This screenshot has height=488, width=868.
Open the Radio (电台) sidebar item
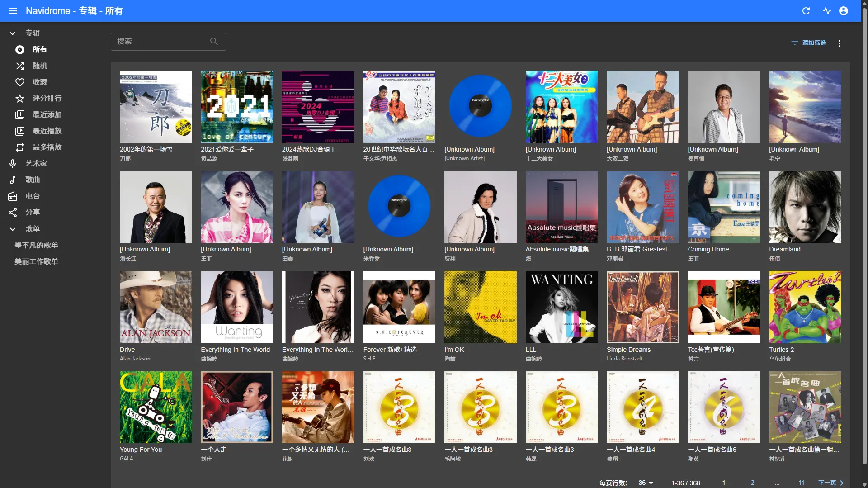click(x=32, y=196)
